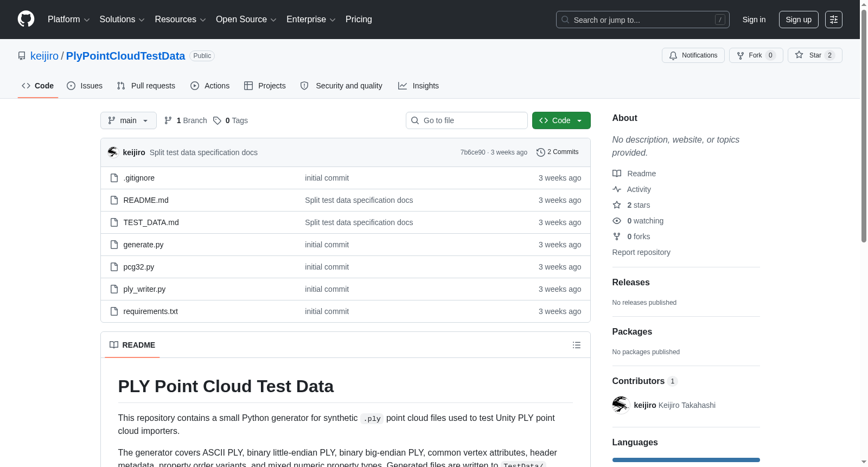
Task: Click the tag icon next to 0 Tags
Action: coord(217,120)
